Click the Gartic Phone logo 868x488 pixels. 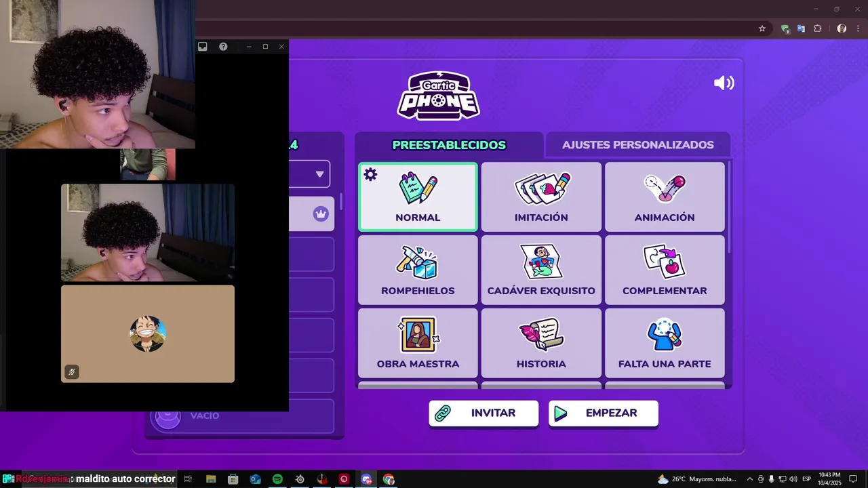[438, 96]
